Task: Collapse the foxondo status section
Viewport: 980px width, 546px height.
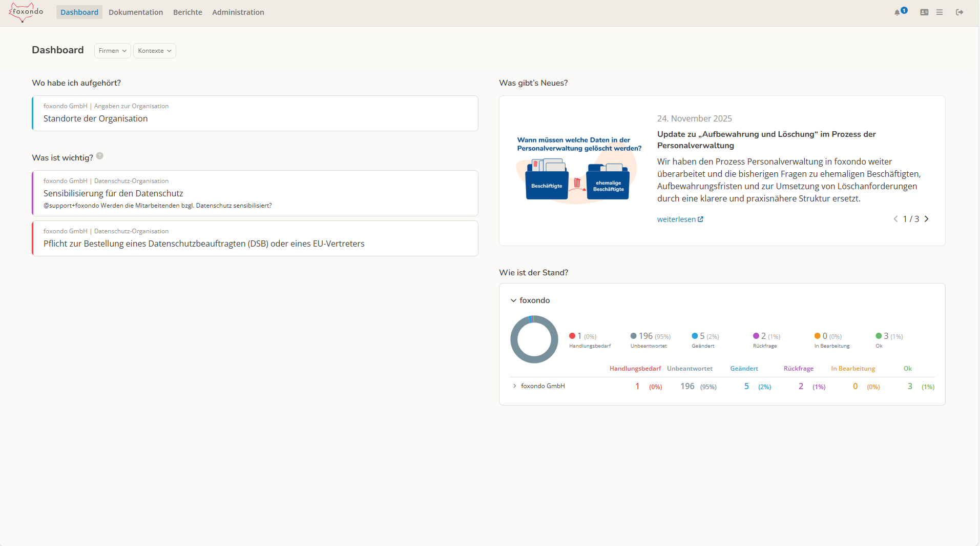Action: (x=513, y=300)
